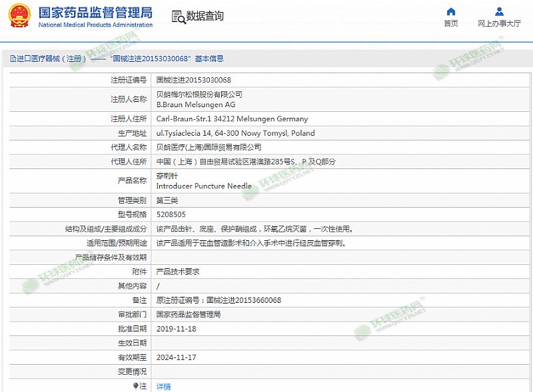
Task: Click the home house icon
Action: pos(451,11)
